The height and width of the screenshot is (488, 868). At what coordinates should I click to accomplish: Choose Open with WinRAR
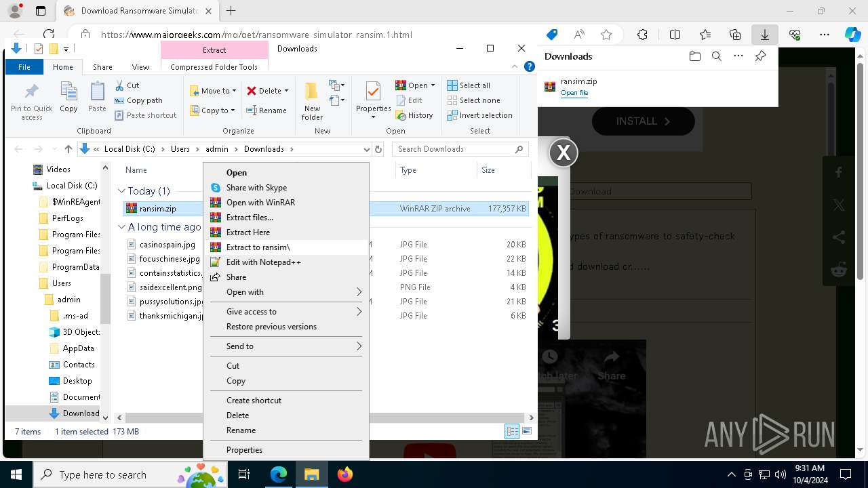point(285,203)
